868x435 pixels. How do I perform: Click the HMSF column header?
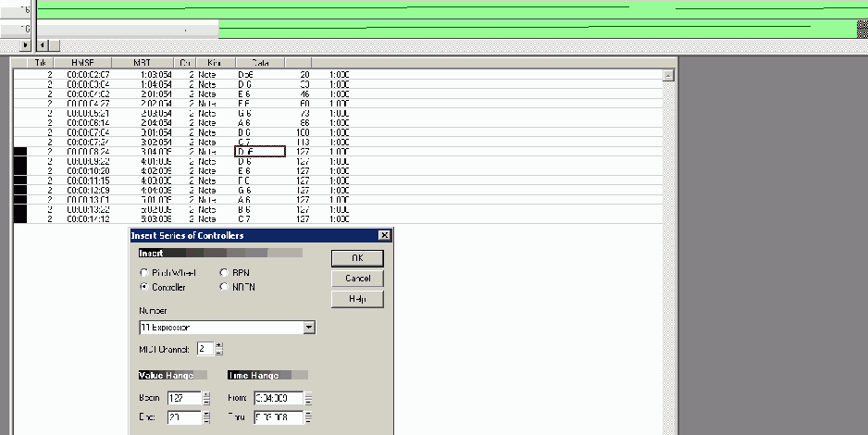[x=87, y=63]
